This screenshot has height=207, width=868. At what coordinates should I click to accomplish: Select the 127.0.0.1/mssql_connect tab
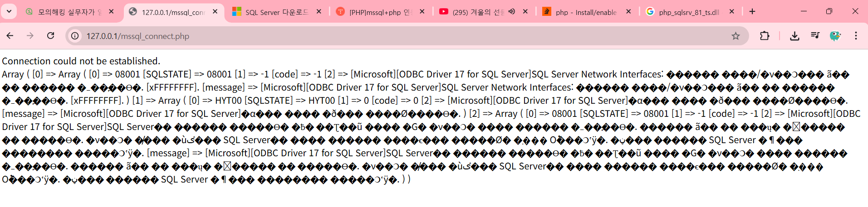173,12
